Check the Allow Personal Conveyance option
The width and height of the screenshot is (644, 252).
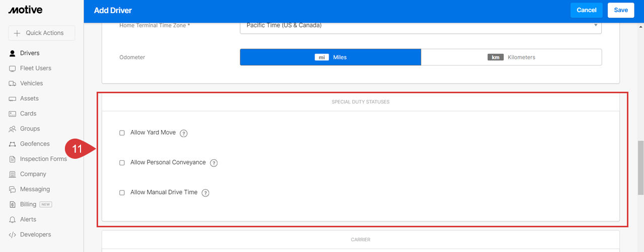pyautogui.click(x=122, y=163)
